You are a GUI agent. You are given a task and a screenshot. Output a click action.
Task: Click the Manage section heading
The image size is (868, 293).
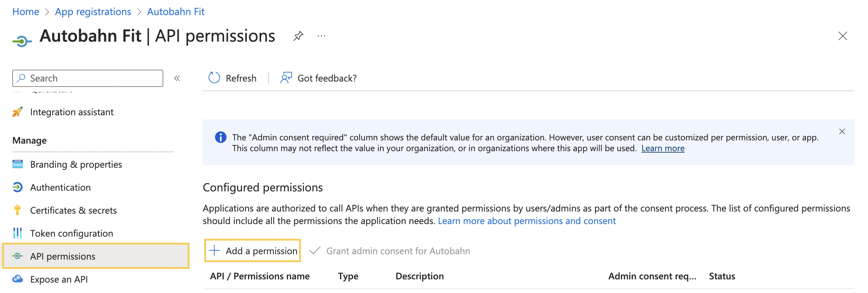[29, 140]
